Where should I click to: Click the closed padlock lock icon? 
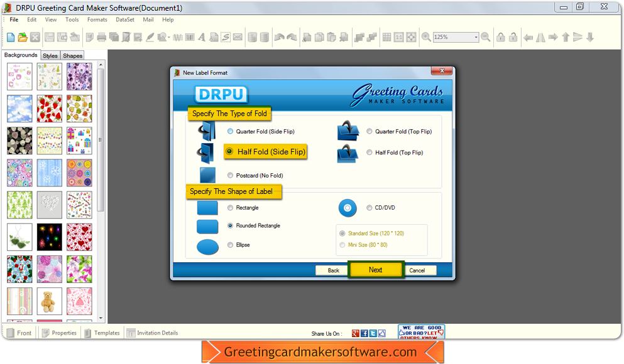tap(501, 38)
